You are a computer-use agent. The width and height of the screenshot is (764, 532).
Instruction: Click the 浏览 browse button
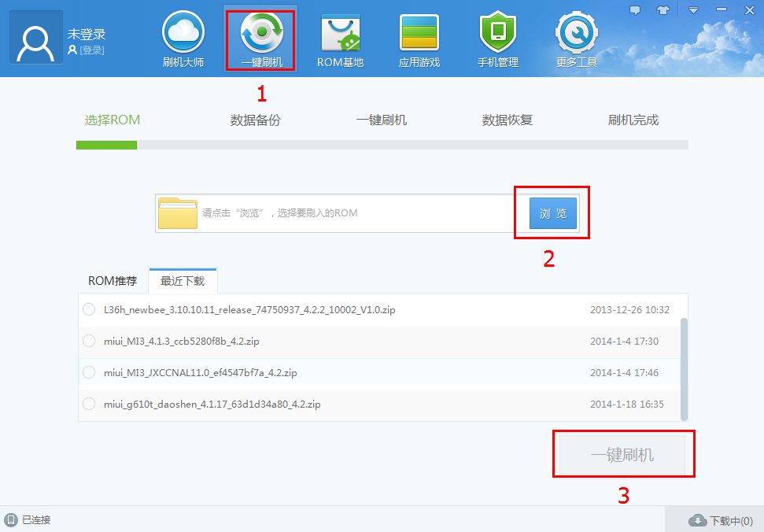coord(552,212)
